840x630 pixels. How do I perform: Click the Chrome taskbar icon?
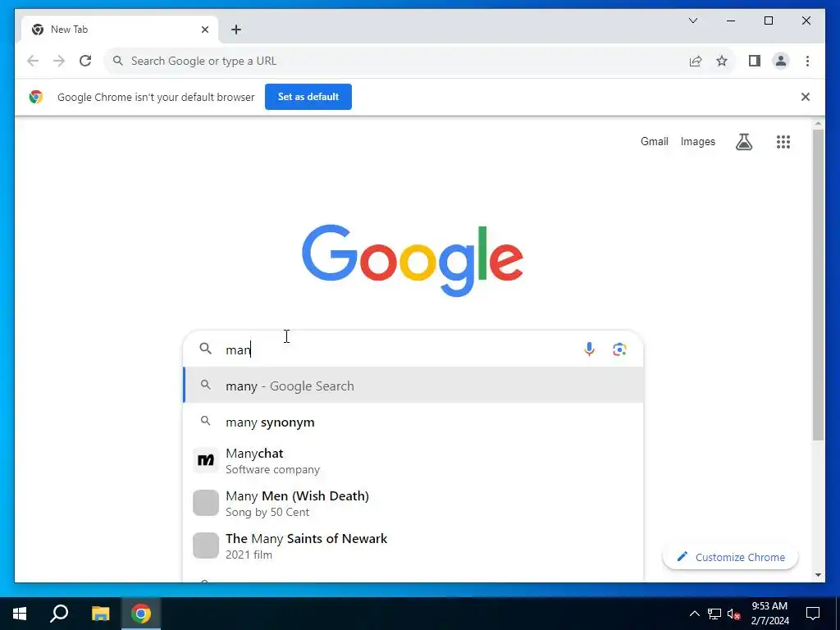141,614
